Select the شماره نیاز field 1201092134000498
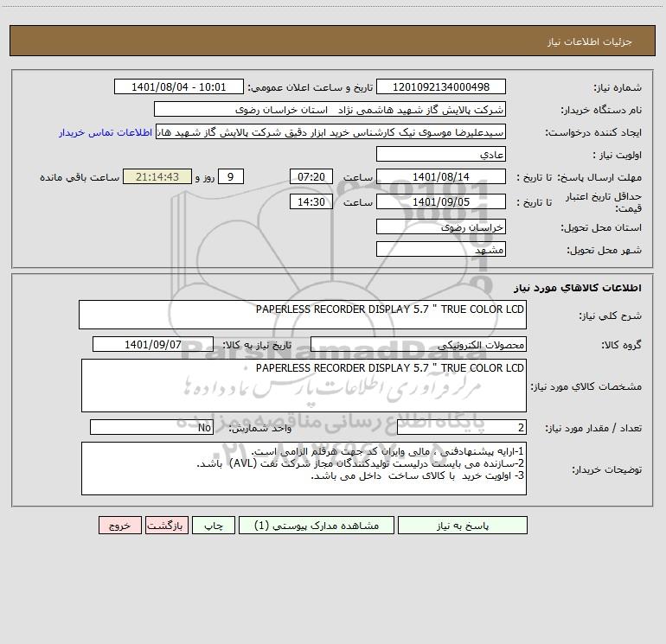This screenshot has width=666, height=644. 441,86
